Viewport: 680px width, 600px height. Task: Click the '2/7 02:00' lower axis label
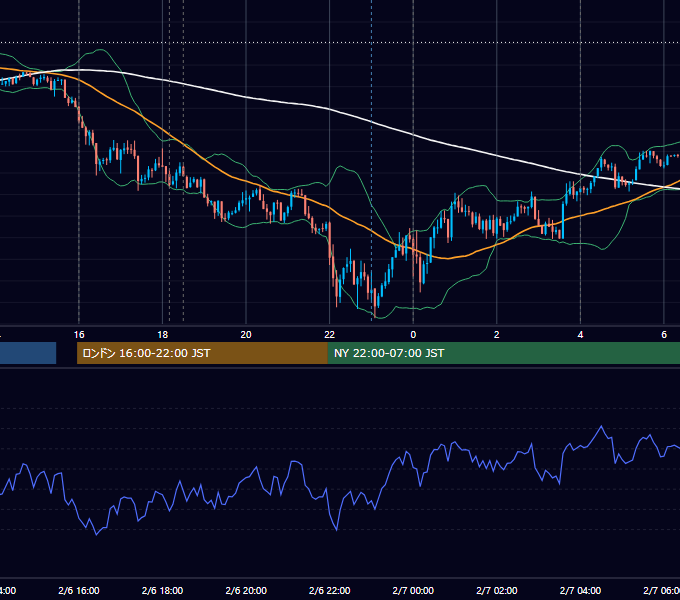(x=497, y=590)
